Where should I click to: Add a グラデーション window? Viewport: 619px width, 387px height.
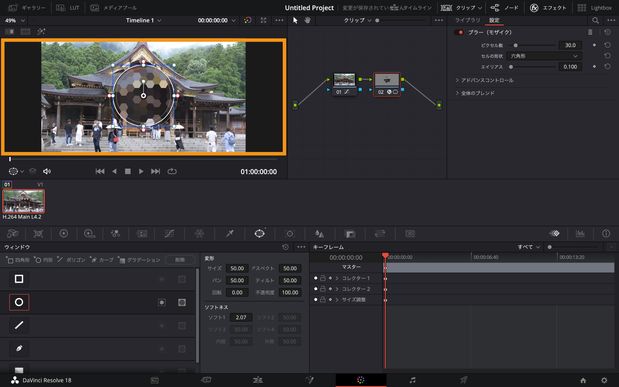139,260
